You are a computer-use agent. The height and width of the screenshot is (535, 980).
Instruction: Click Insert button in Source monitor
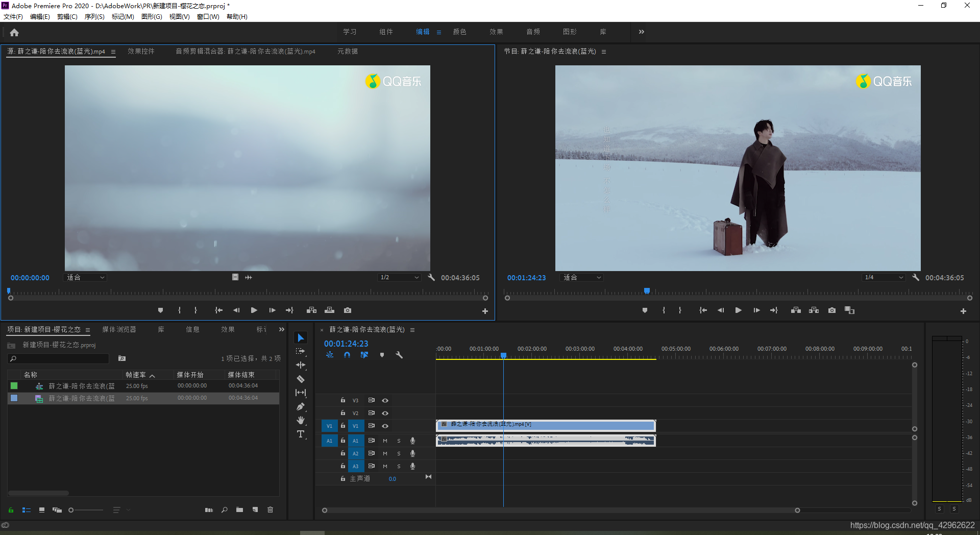click(x=311, y=310)
